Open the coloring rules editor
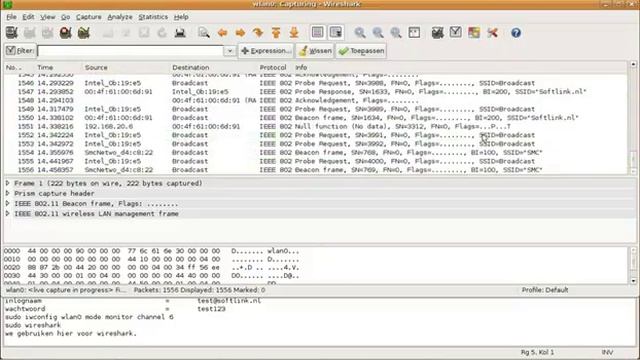 pos(474,33)
